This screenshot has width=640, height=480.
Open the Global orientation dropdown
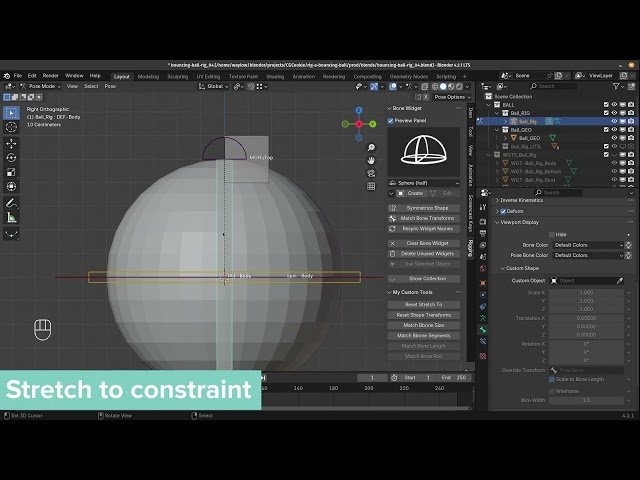(x=214, y=87)
